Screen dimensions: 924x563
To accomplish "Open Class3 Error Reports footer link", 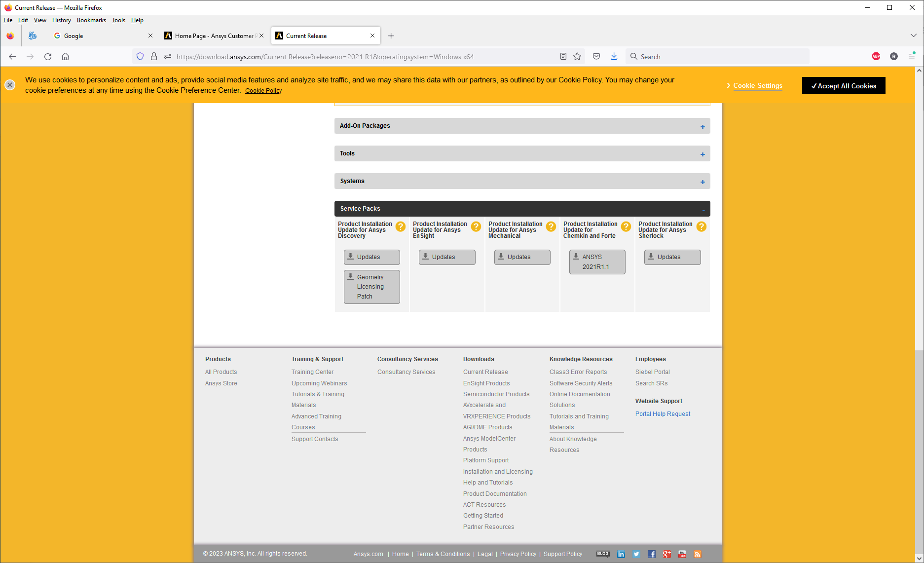I will (578, 372).
